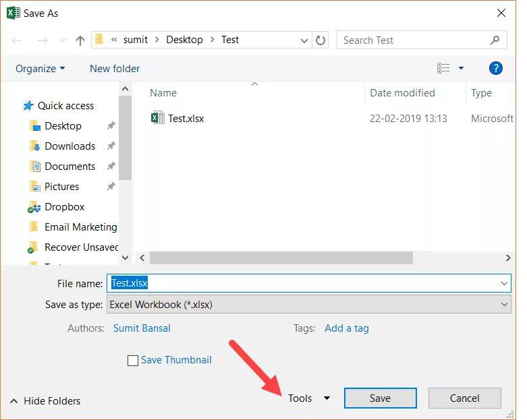Click the pin icon beside Desktop
This screenshot has width=527, height=420.
(x=111, y=125)
